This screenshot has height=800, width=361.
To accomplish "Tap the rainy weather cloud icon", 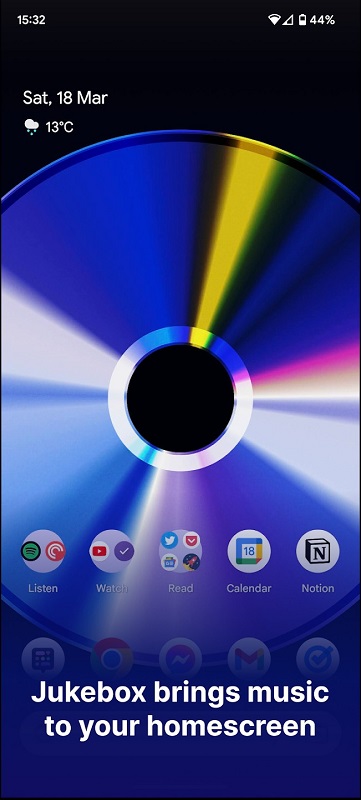I will (x=32, y=127).
